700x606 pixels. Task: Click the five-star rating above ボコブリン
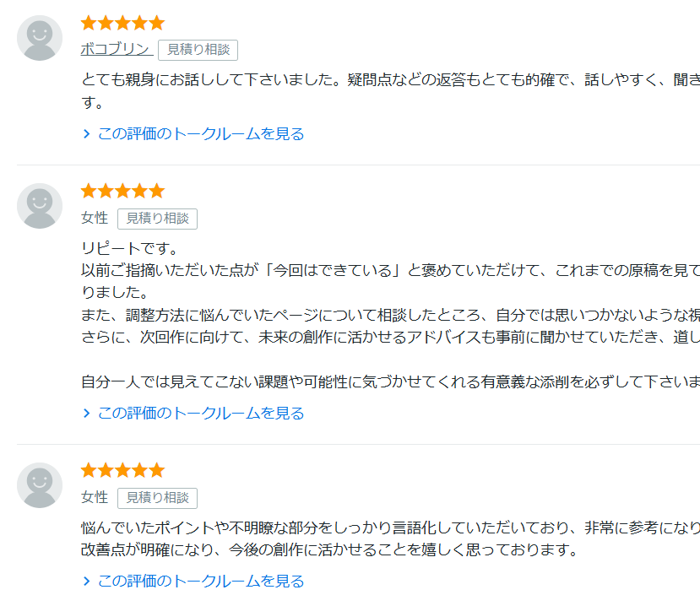click(122, 23)
